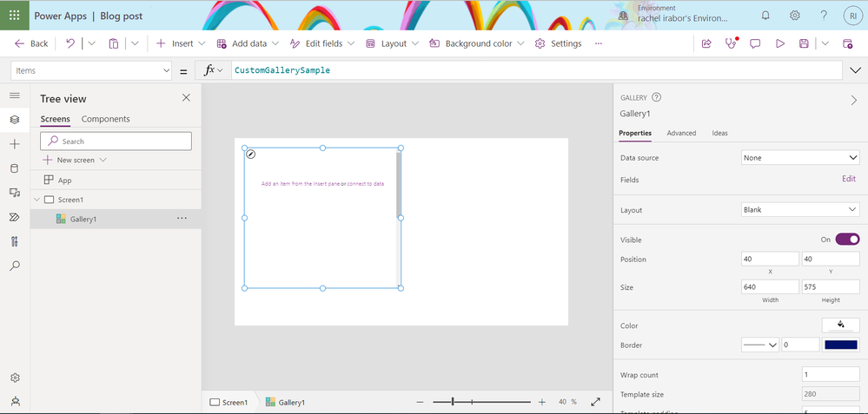868x414 pixels.
Task: Go Back to the previous page
Action: pyautogui.click(x=31, y=43)
